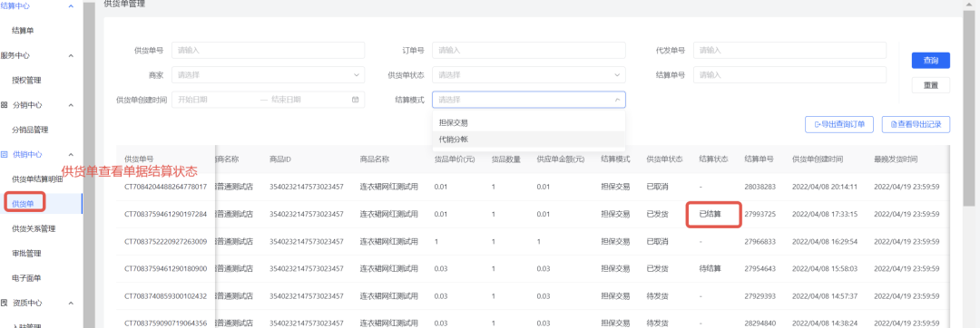Click the 供货单管理 page title
This screenshot has width=980, height=328.
click(x=123, y=4)
